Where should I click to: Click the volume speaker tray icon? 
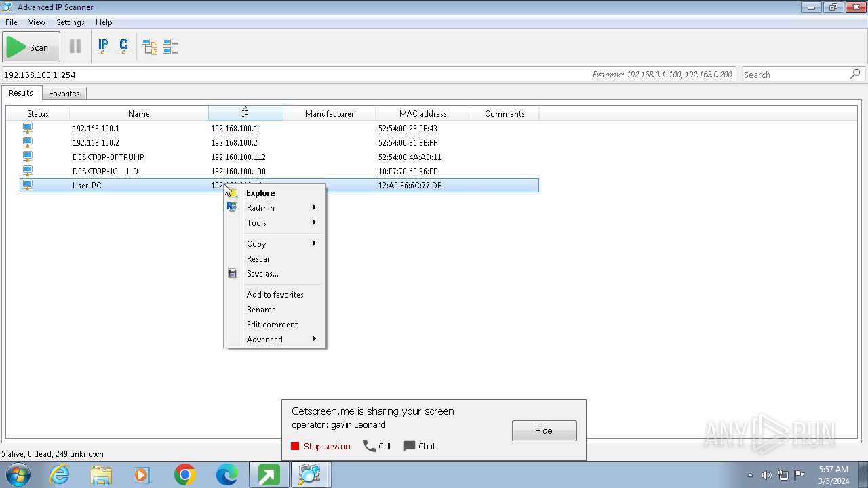pos(766,475)
